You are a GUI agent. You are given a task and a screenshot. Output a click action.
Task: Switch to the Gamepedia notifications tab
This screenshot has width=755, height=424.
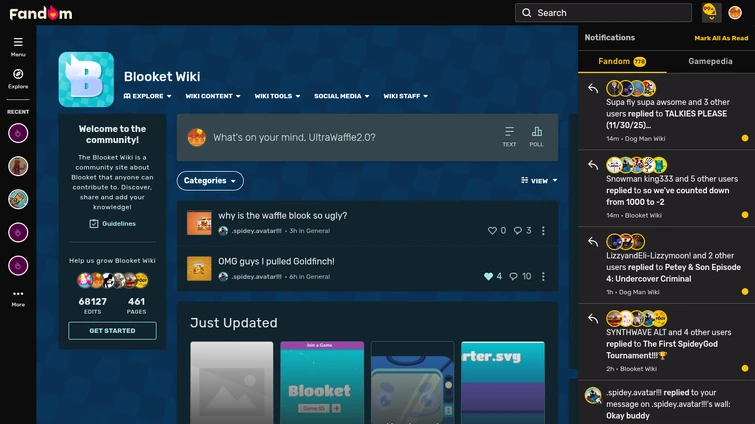pyautogui.click(x=710, y=62)
